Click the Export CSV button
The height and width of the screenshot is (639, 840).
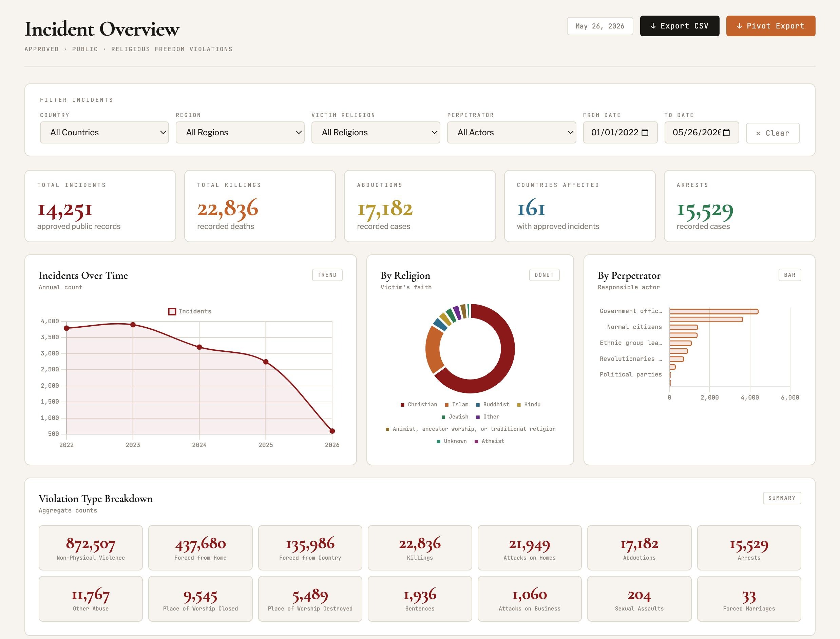pyautogui.click(x=680, y=26)
